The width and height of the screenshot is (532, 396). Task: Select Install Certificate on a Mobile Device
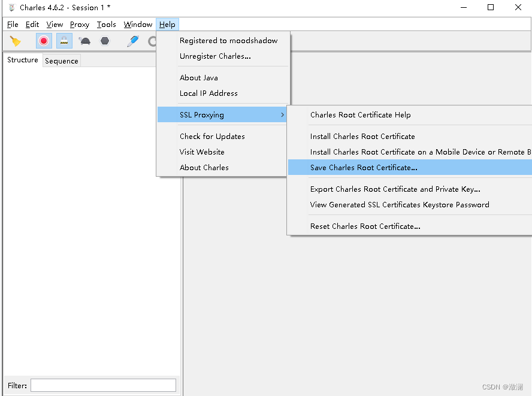click(410, 152)
